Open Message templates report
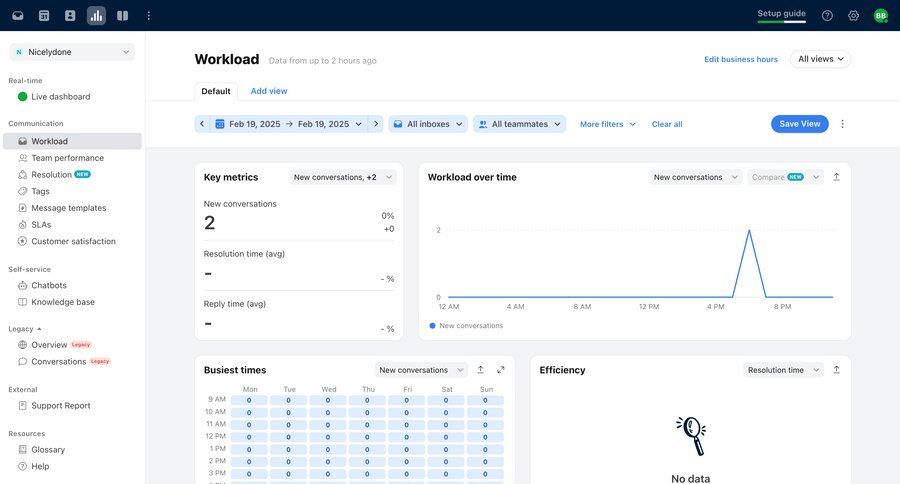 [68, 208]
